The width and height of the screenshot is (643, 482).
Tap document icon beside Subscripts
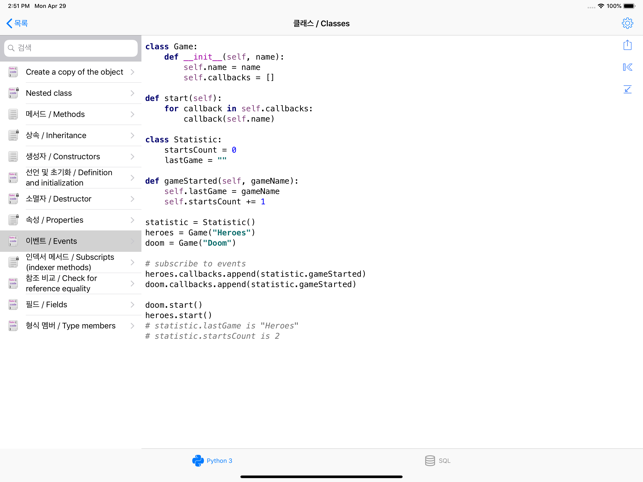[13, 263]
